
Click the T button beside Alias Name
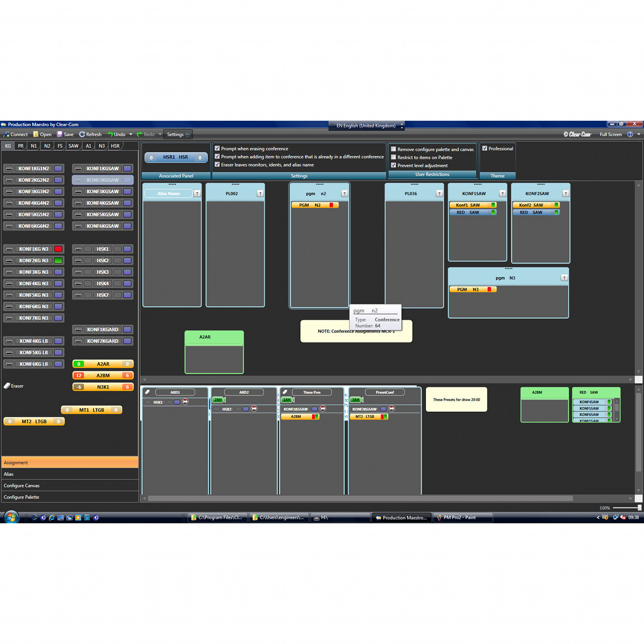[197, 194]
